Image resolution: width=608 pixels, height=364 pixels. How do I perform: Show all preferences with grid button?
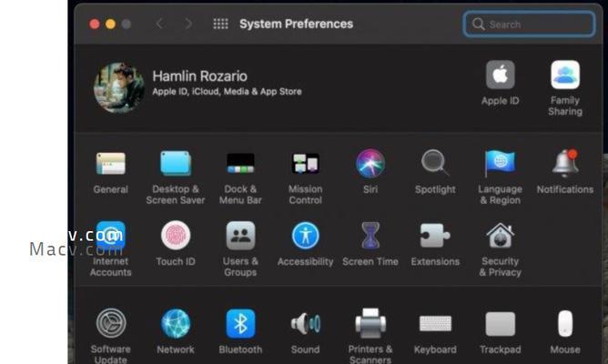(x=220, y=24)
